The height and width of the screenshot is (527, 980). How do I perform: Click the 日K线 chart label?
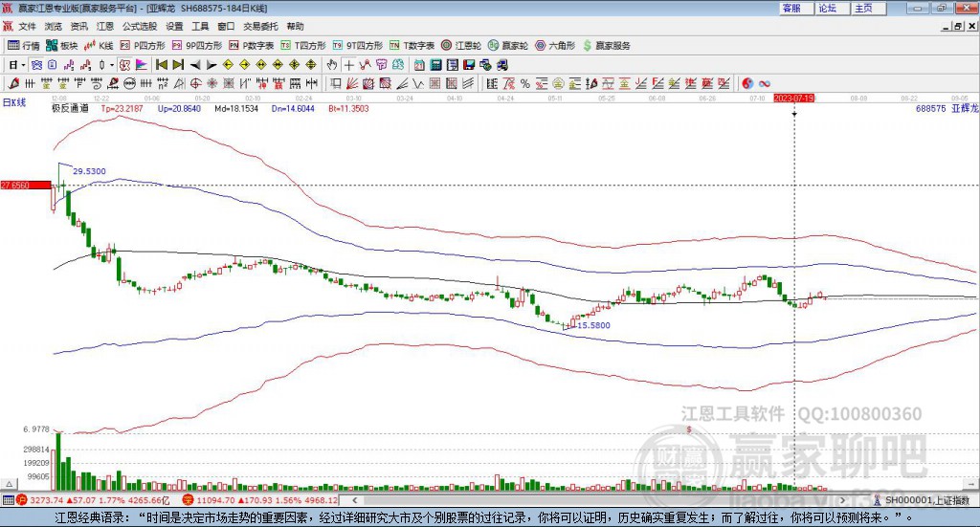pyautogui.click(x=14, y=102)
